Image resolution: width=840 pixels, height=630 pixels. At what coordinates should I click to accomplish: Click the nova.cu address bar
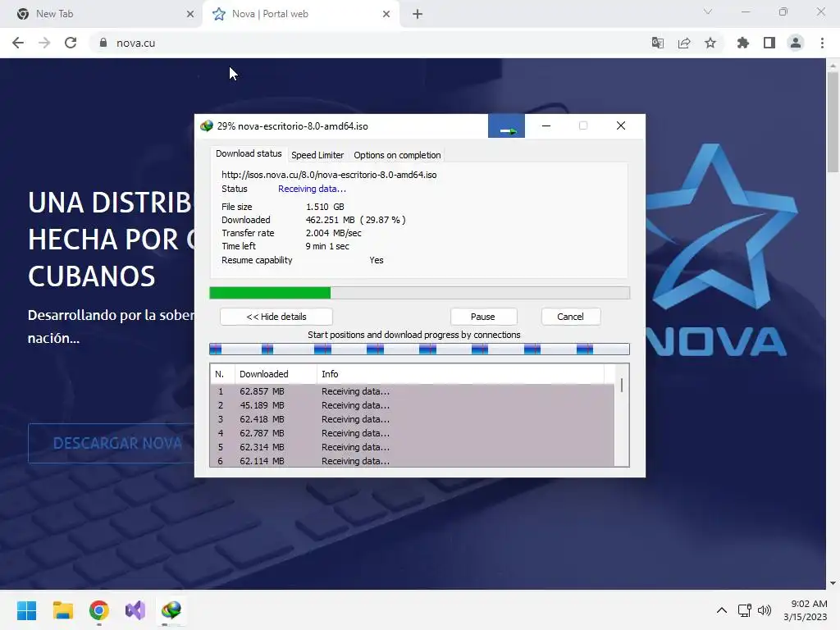[370, 43]
